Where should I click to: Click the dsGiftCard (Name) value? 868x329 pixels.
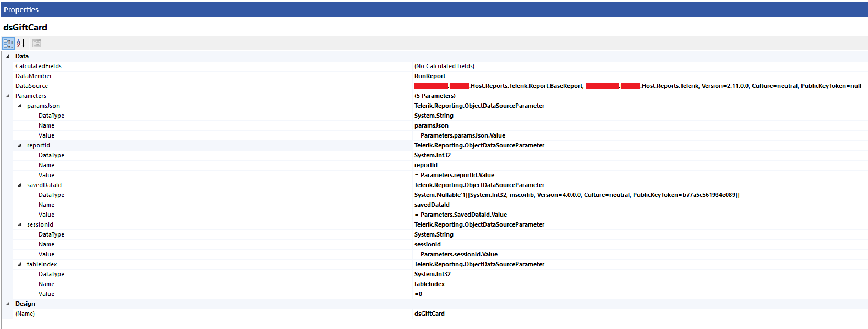pyautogui.click(x=429, y=314)
